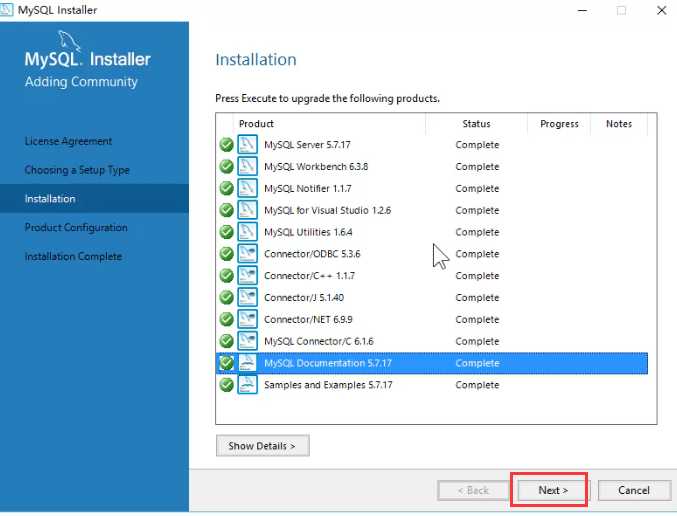The image size is (677, 516).
Task: Click the MySQL Workbench 6.3.8 product icon
Action: [247, 166]
